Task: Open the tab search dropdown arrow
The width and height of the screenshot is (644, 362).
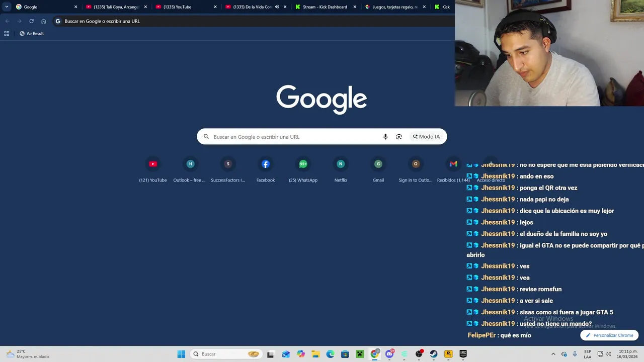Action: [7, 7]
